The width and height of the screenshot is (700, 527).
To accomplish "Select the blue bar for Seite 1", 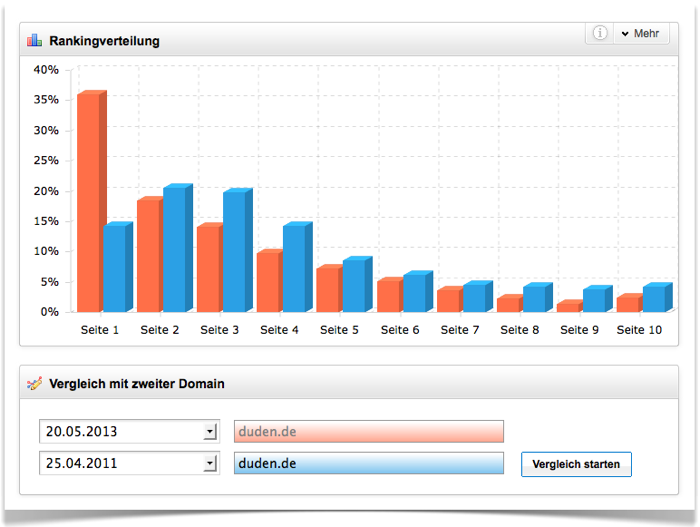I will coord(115,268).
